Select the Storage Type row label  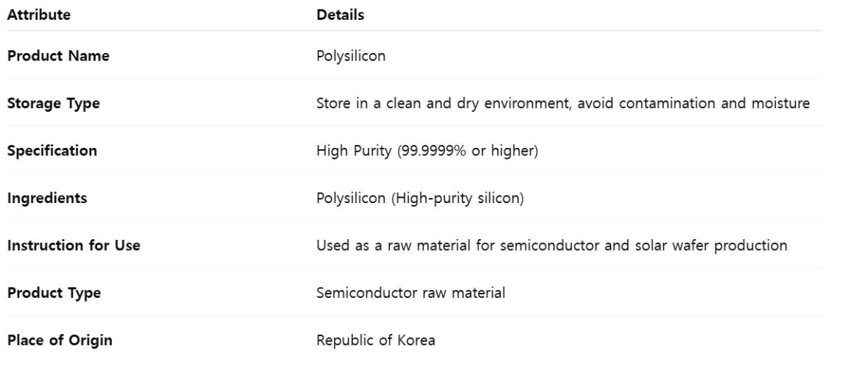(54, 104)
